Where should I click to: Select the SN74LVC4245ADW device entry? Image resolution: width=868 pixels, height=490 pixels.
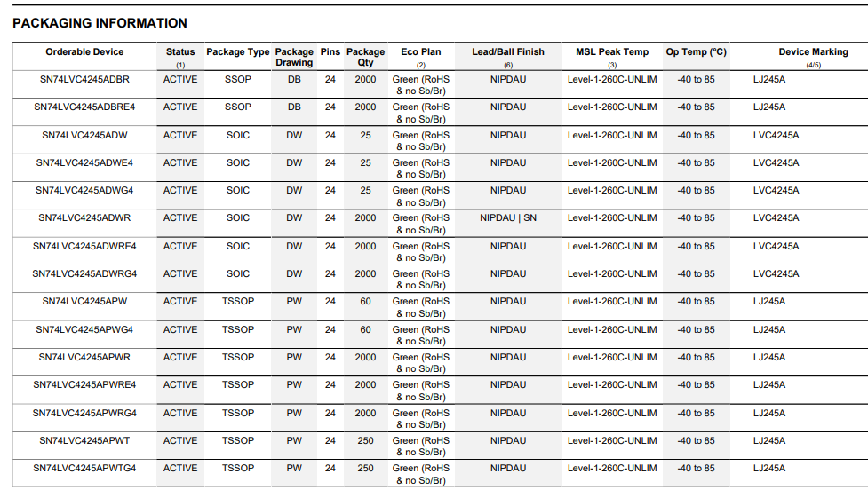pos(84,136)
